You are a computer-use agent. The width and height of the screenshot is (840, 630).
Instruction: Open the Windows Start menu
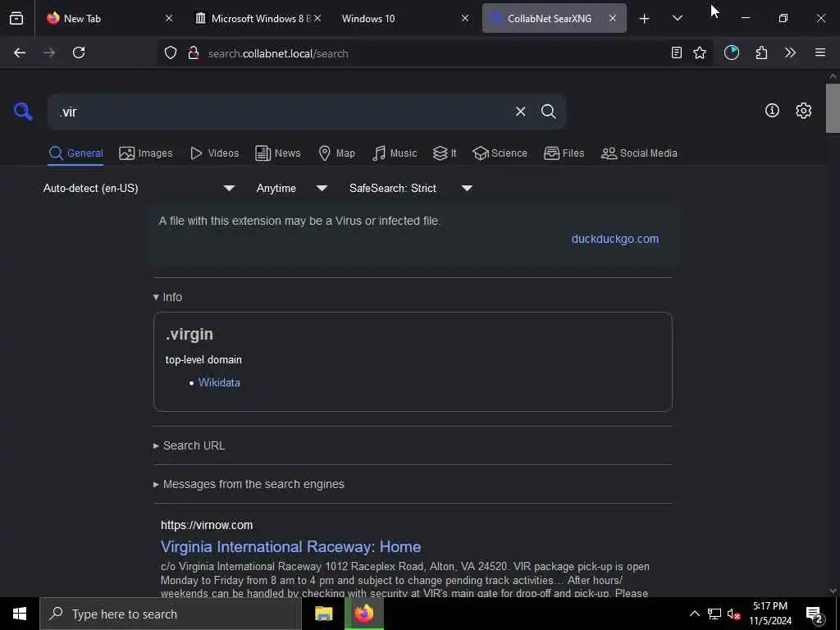pyautogui.click(x=20, y=614)
